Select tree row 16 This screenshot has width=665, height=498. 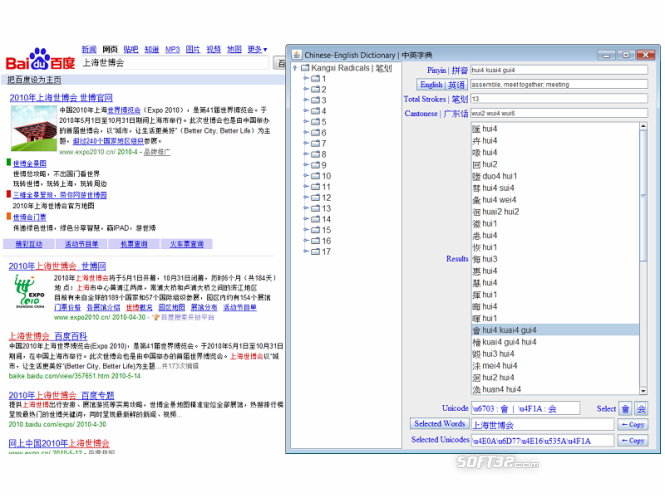321,241
